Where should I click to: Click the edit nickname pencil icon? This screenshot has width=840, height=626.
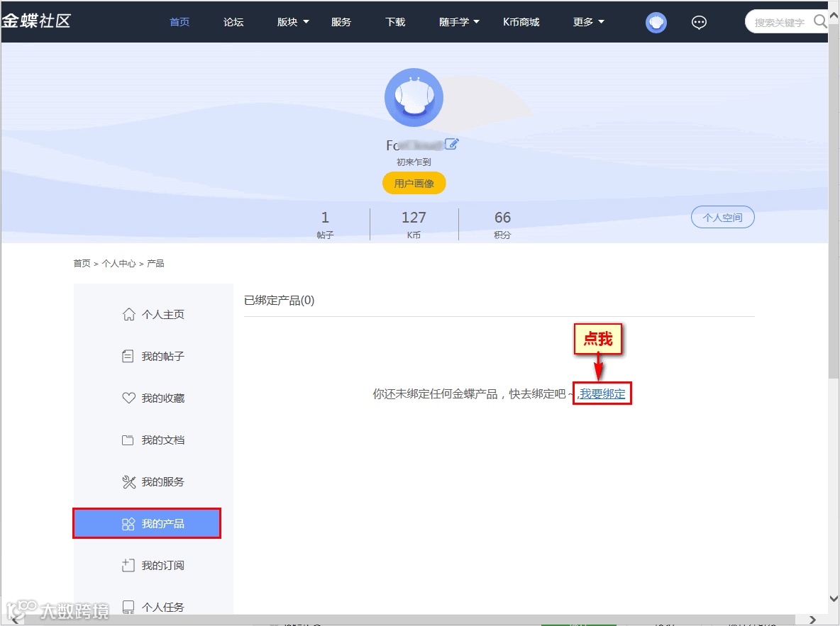452,144
